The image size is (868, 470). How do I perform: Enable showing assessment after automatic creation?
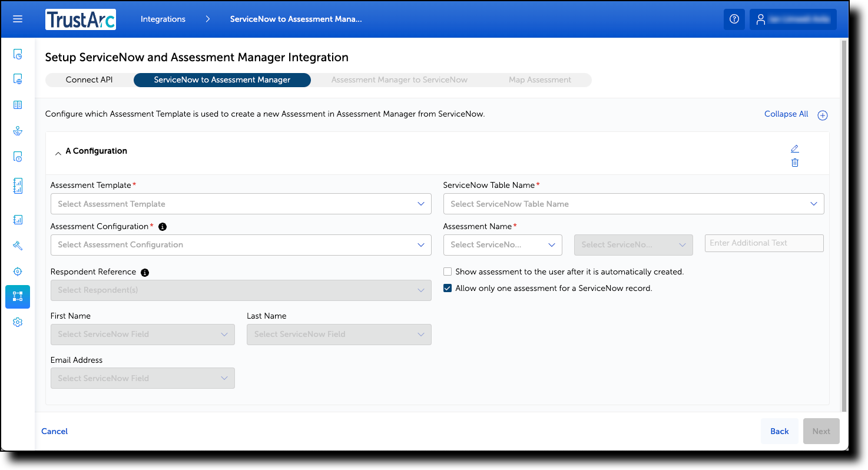pos(448,272)
